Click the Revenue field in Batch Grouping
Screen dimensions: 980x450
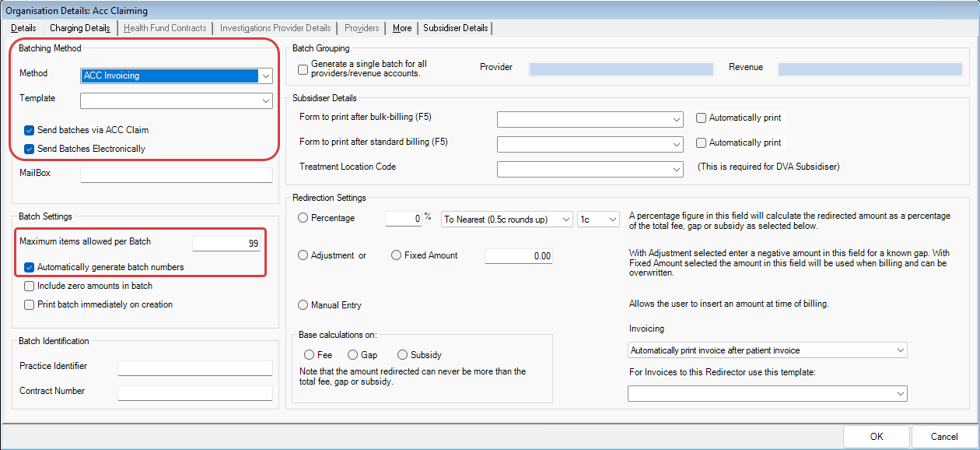point(870,69)
